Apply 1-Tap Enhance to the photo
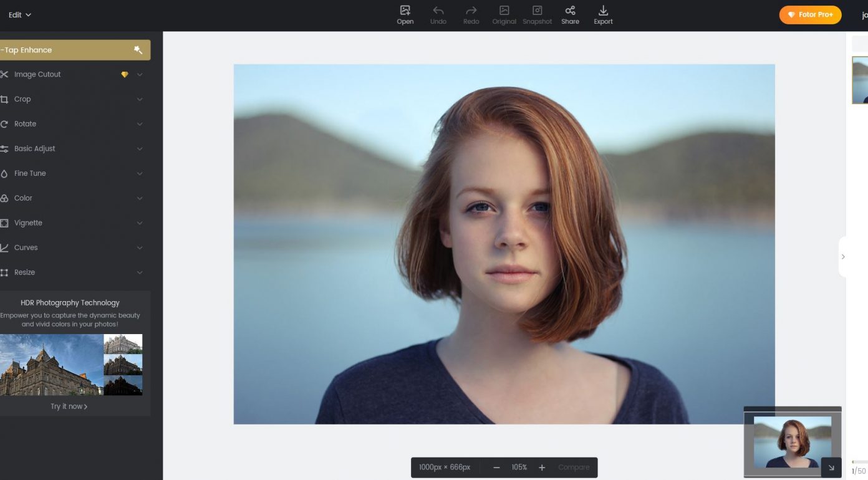The image size is (868, 480). point(74,50)
